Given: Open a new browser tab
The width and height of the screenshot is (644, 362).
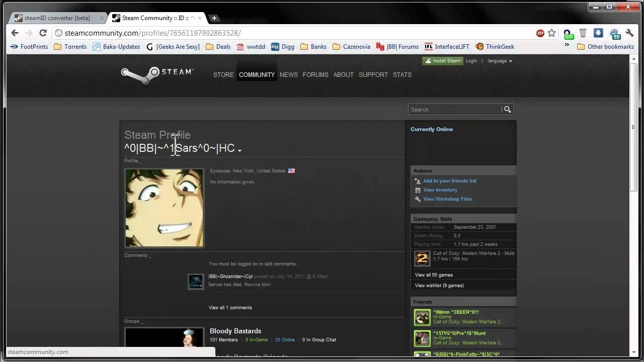Looking at the screenshot, I should tap(214, 18).
